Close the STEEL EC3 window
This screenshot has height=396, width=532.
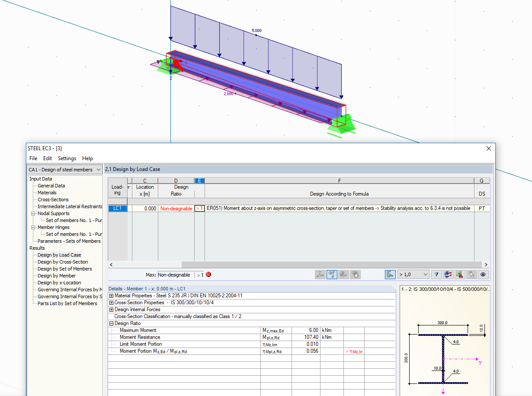tap(489, 148)
